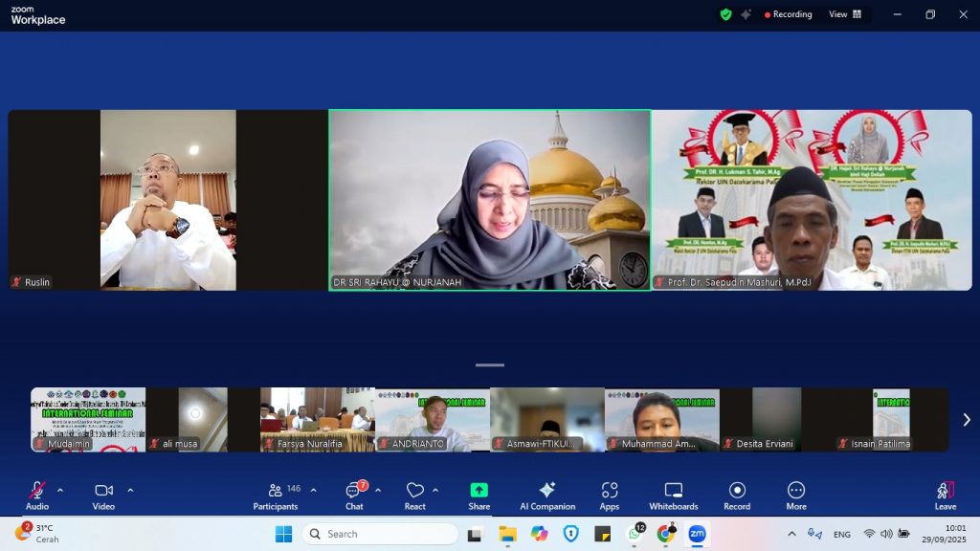Expand the Video options chevron
The height and width of the screenshot is (551, 980).
130,490
